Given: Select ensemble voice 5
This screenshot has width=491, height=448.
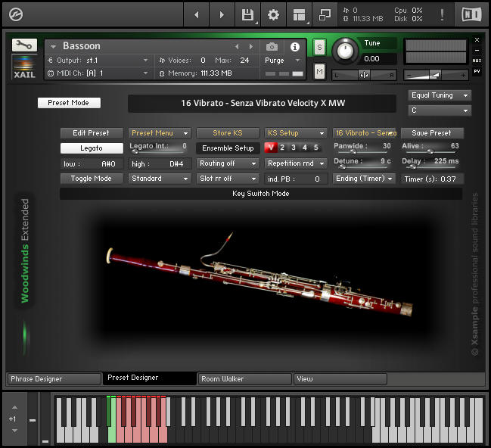Looking at the screenshot, I should click(316, 148).
